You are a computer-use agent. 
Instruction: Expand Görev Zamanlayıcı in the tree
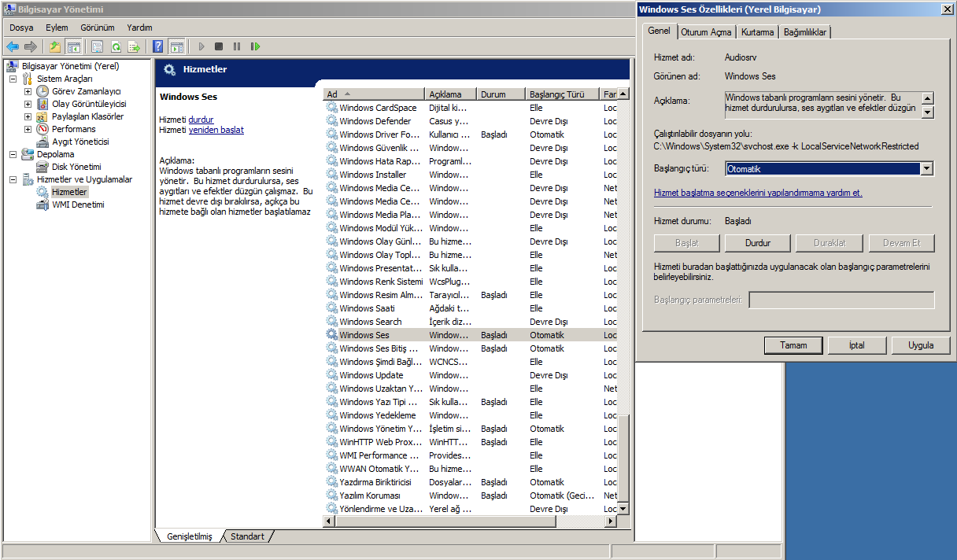pos(26,90)
